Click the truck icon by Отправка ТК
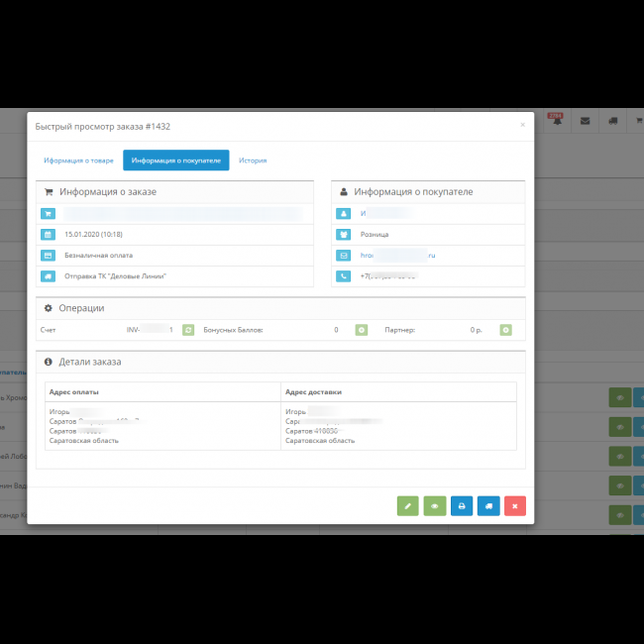The height and width of the screenshot is (644, 644). [x=48, y=276]
